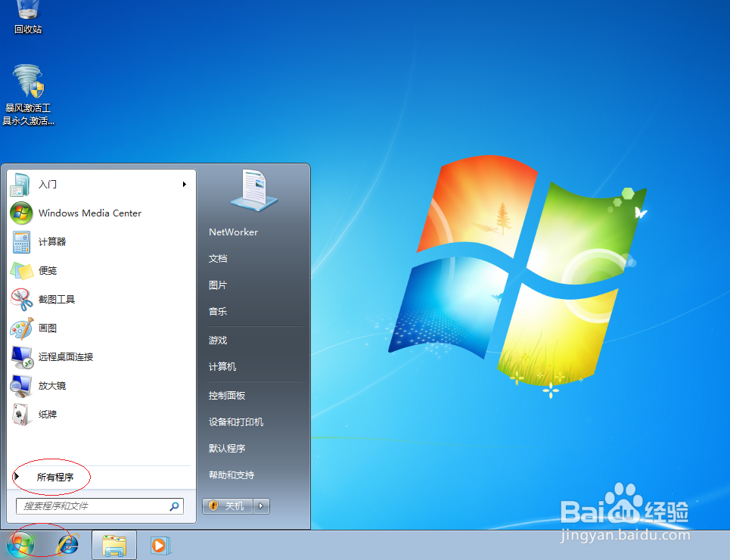The image size is (730, 560).
Task: Focus the 搜索程序和文件 search box
Action: point(100,506)
